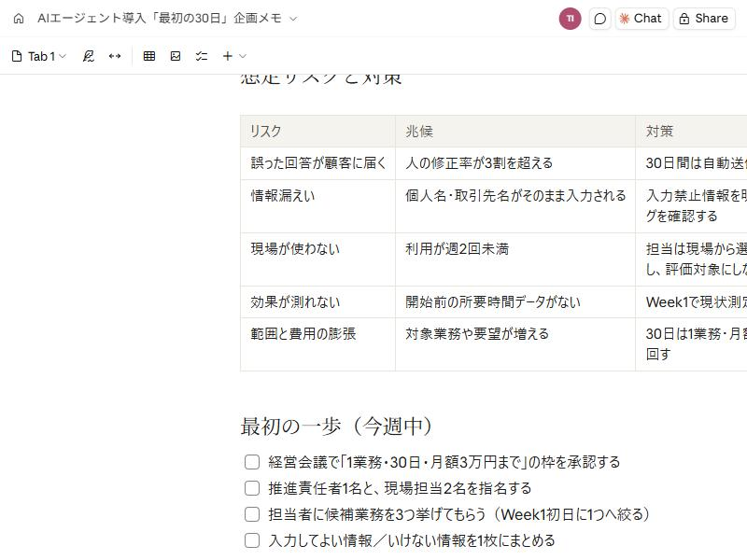This screenshot has width=747, height=560.
Task: Click cell '個人名・取引先名がそのまま入力される'
Action: pos(515,206)
